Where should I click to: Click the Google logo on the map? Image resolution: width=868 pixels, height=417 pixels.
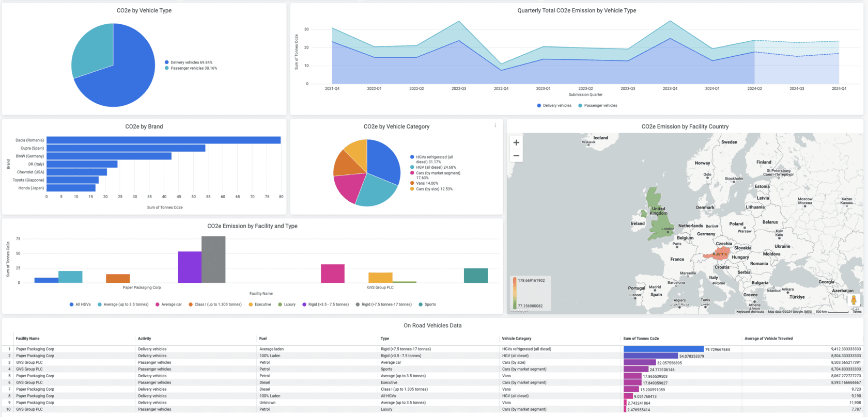[519, 310]
